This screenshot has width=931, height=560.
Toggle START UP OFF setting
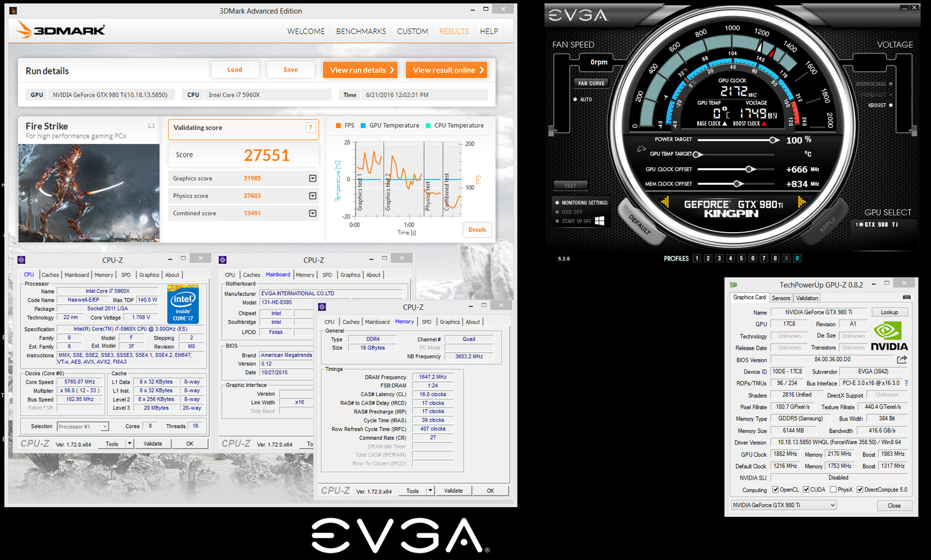pyautogui.click(x=574, y=221)
